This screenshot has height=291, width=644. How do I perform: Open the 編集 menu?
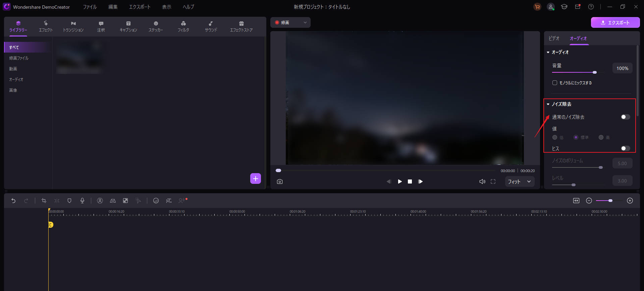coord(113,7)
